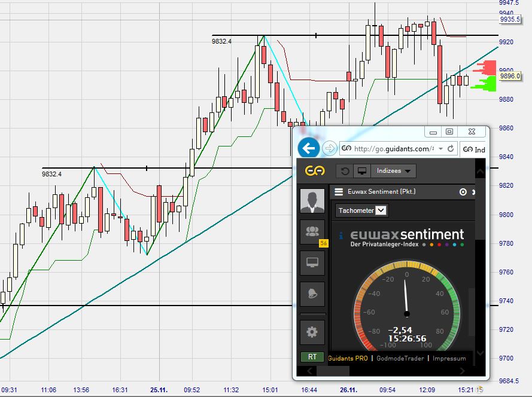Click the -2,54 gauge reading
This screenshot has height=397, width=532.
(400, 330)
